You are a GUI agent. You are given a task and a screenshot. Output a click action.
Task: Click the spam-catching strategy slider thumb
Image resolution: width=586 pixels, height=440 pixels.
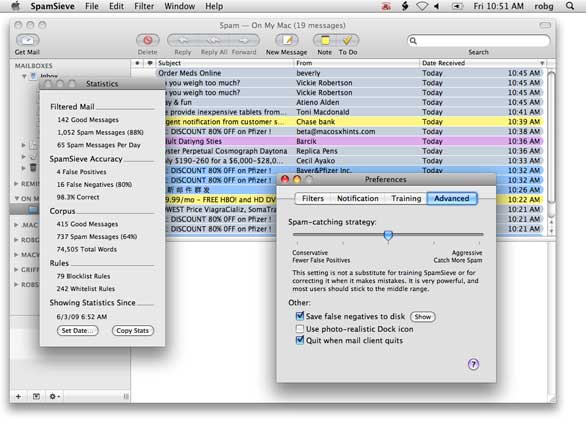tap(388, 235)
